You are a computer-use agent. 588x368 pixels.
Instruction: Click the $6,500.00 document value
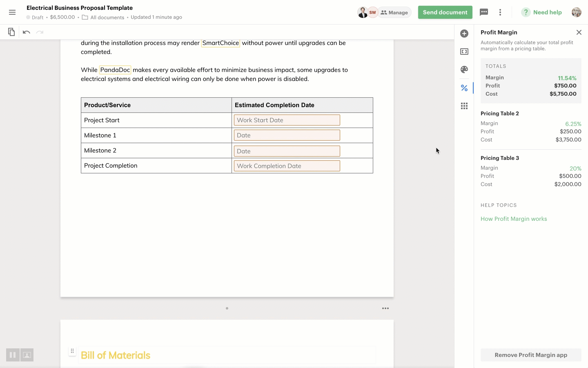(62, 17)
